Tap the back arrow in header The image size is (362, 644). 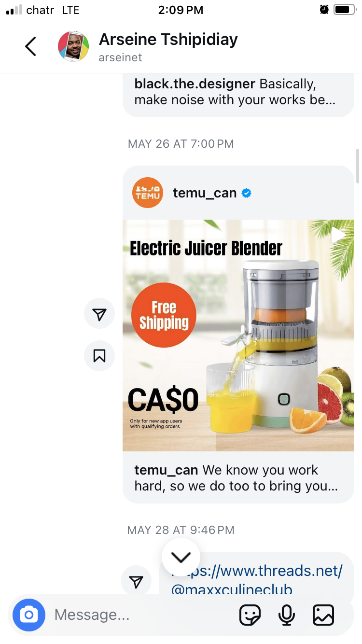click(x=30, y=46)
